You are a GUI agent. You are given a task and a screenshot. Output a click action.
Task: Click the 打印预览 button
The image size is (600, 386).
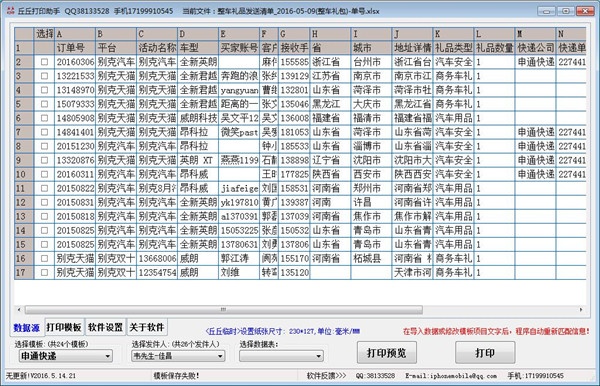387,353
